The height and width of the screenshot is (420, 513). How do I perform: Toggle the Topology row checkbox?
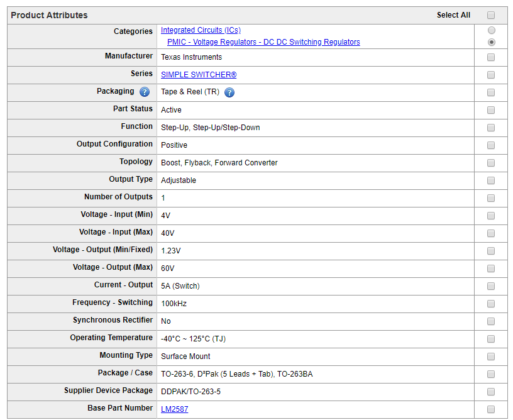(491, 163)
